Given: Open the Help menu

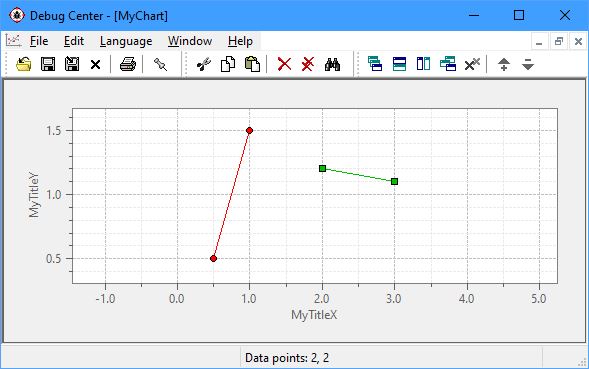Looking at the screenshot, I should (x=240, y=41).
